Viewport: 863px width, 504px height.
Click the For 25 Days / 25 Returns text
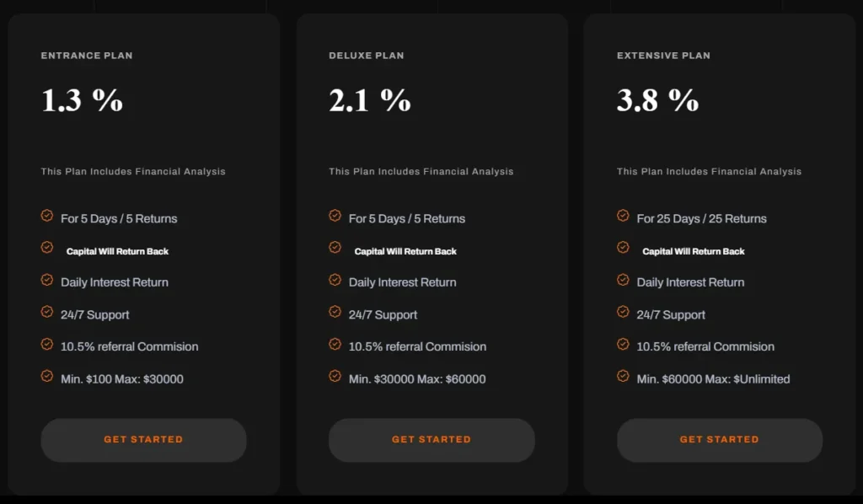click(701, 219)
